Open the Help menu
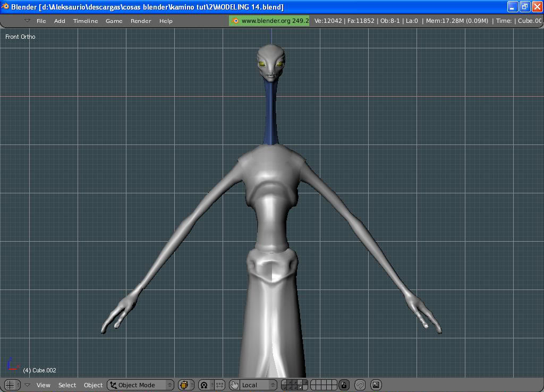The image size is (544, 392). pyautogui.click(x=166, y=21)
